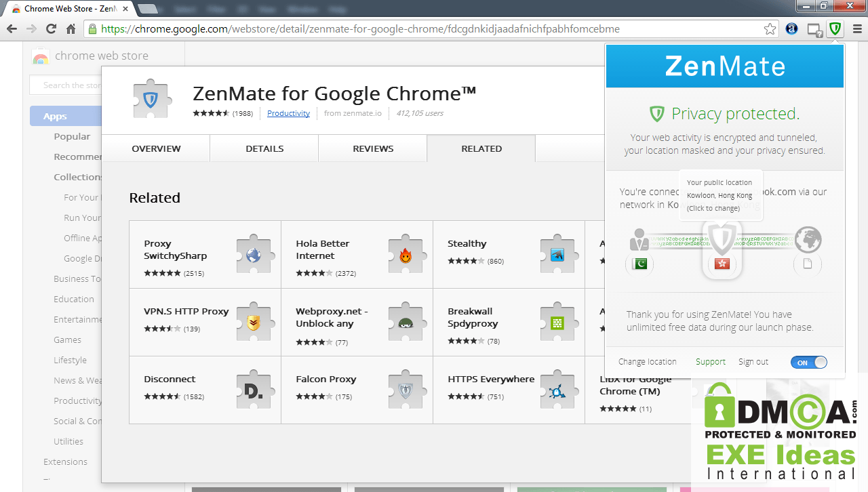Click the browser forward arrow
868x492 pixels.
(x=31, y=29)
